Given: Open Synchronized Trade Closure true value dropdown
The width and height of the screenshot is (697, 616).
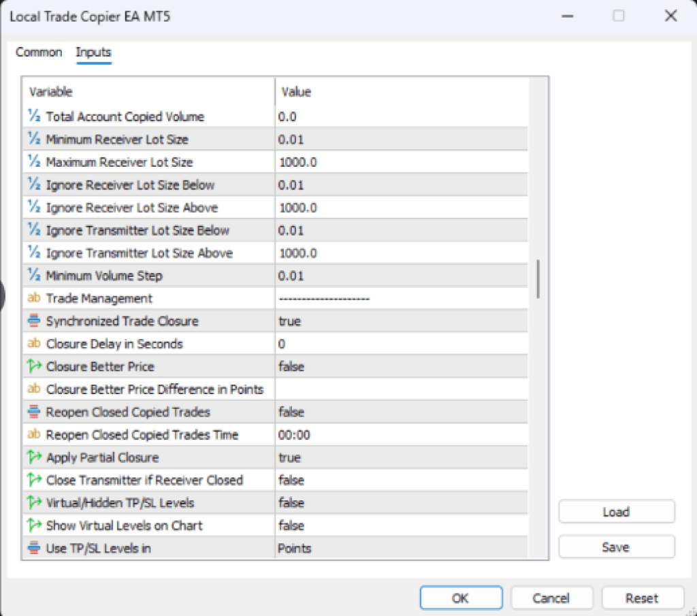Looking at the screenshot, I should [x=402, y=321].
